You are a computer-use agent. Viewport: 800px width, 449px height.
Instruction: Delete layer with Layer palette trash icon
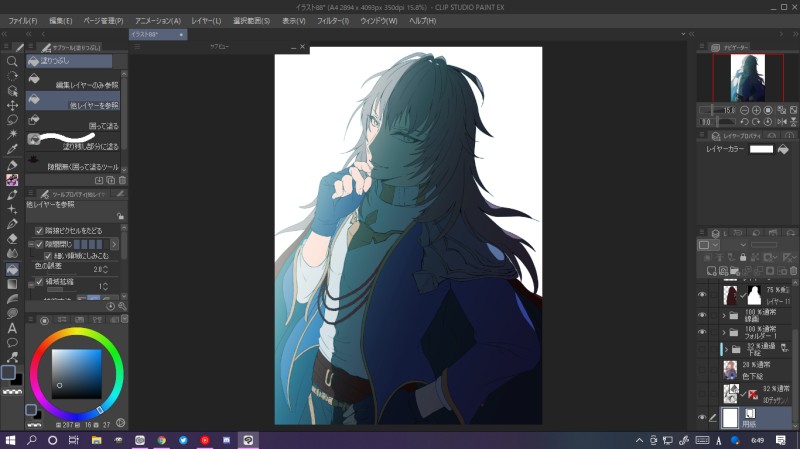(x=793, y=271)
